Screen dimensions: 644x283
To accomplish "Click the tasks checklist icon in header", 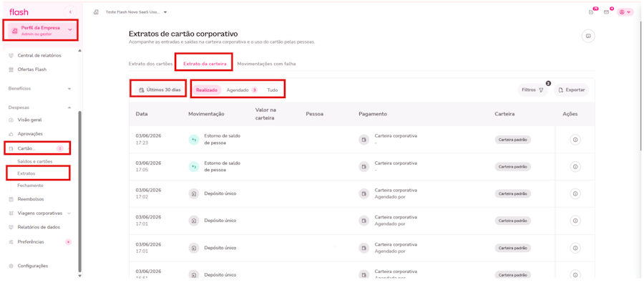I will (591, 12).
